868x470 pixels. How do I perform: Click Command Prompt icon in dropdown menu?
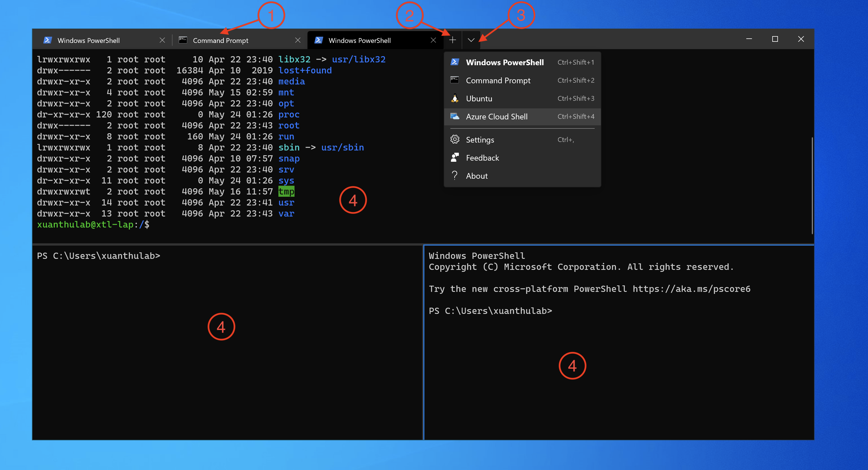pyautogui.click(x=455, y=80)
